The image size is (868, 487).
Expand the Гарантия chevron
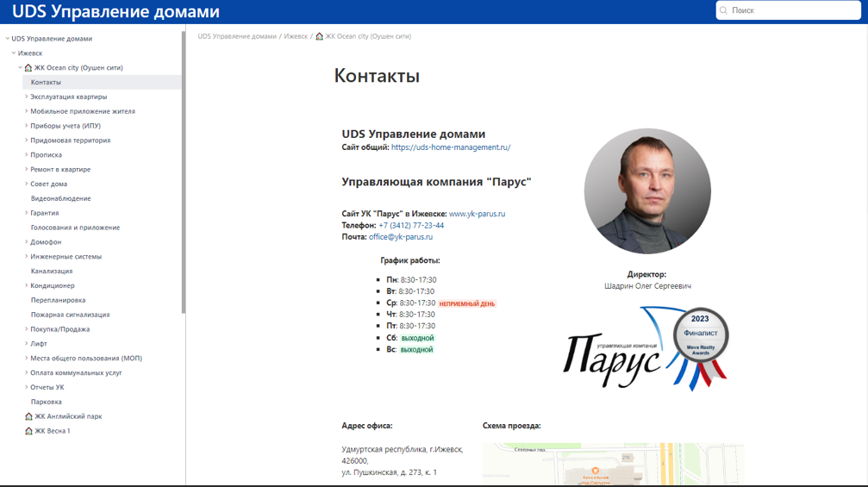point(26,213)
